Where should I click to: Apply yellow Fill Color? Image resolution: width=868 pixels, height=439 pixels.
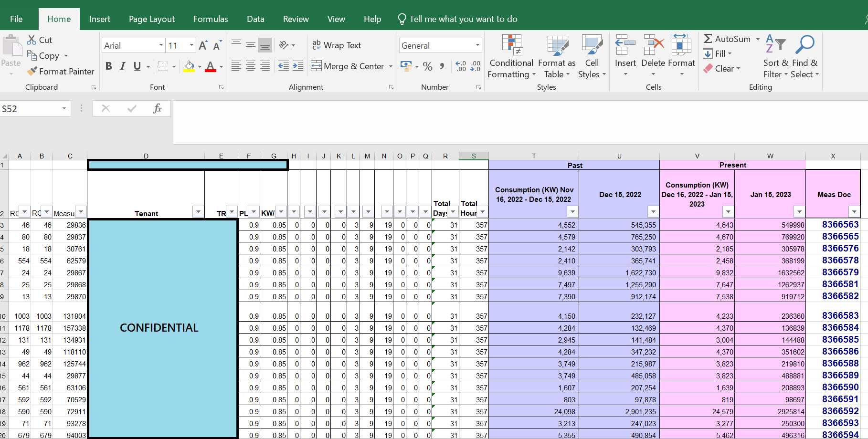189,66
